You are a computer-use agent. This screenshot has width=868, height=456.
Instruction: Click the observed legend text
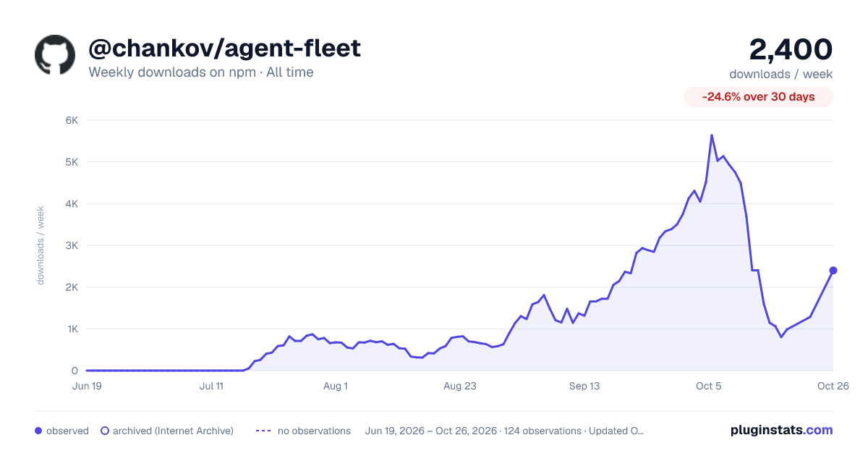point(67,431)
